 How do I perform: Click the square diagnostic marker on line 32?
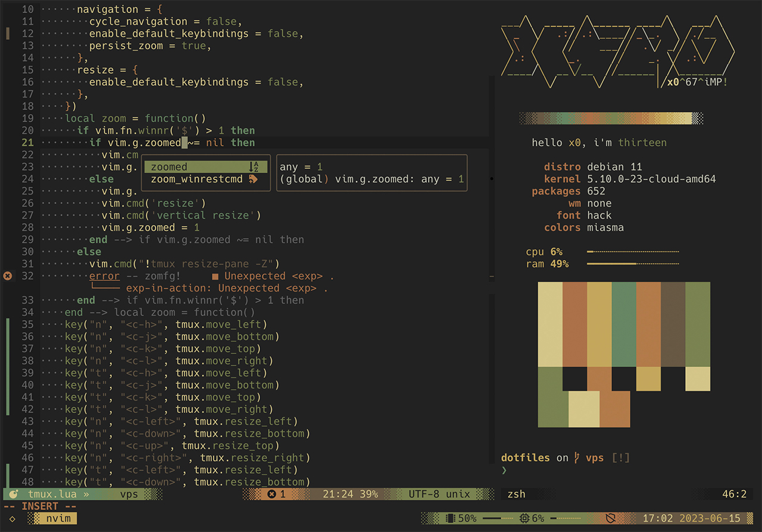click(x=215, y=276)
